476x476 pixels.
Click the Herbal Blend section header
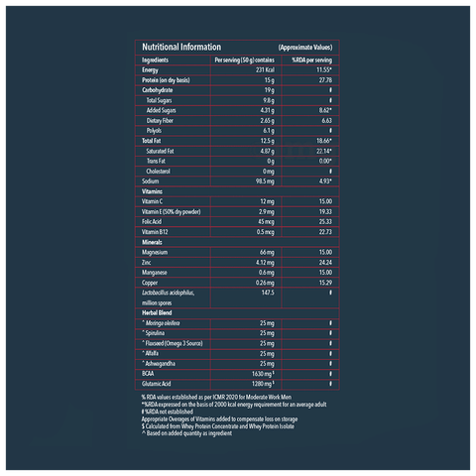[x=157, y=312]
